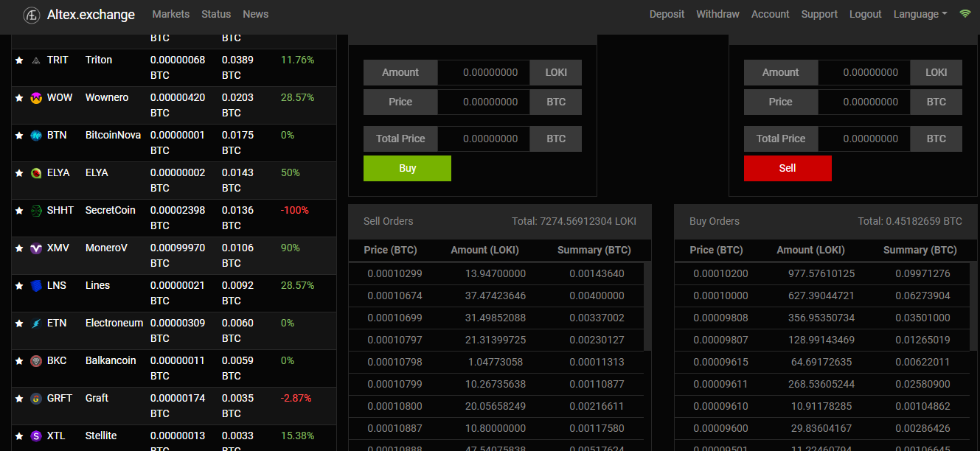Click the Electroneum market name
Viewport: 980px width, 451px height.
click(x=114, y=323)
